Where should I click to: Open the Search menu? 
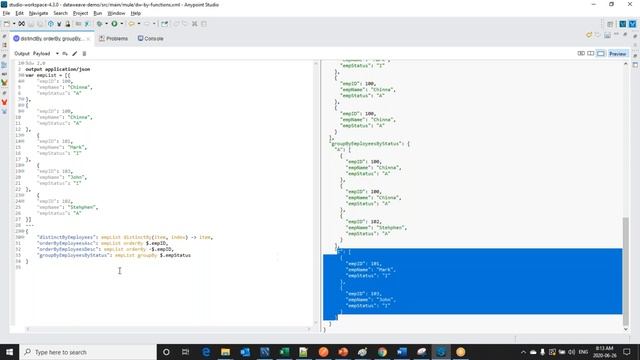(60, 13)
